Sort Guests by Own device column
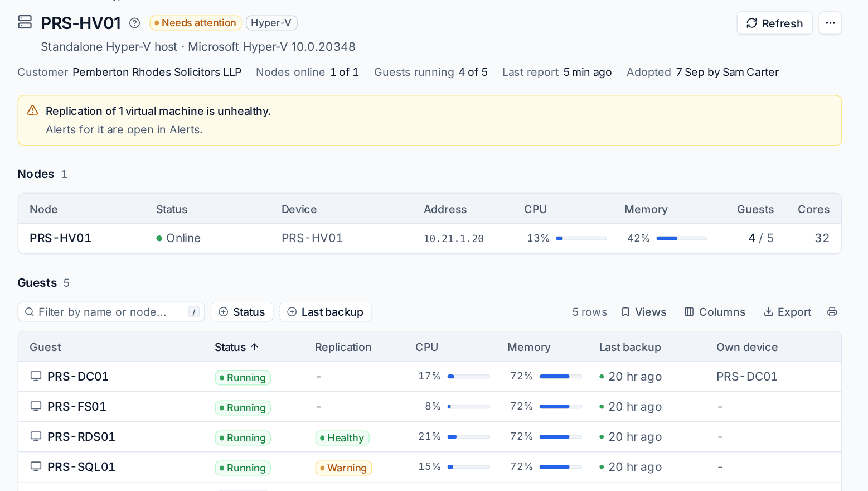Viewport: 868px width, 491px height. pos(747,347)
